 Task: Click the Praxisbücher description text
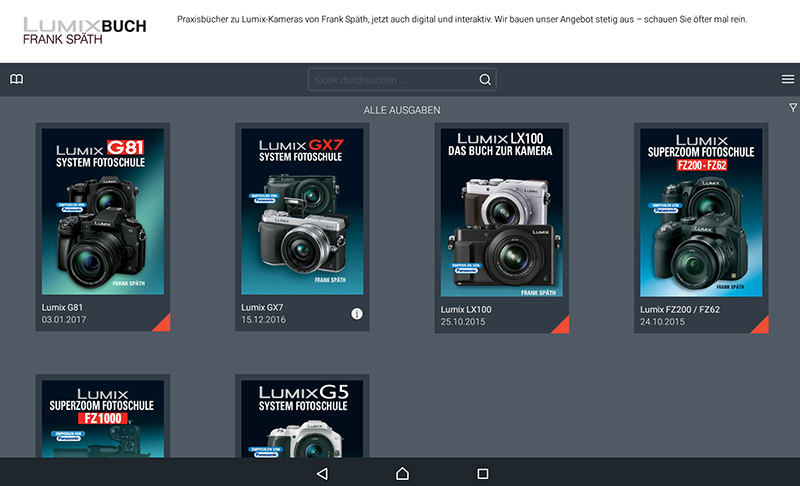pos(462,19)
